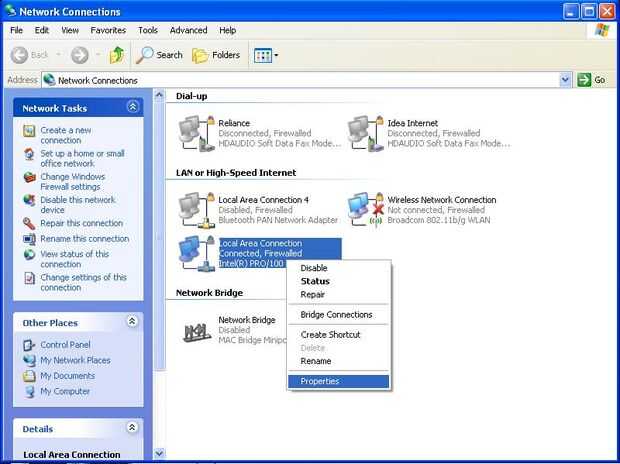This screenshot has height=464, width=620.
Task: Select the Wireless Network Connection icon
Action: (x=365, y=210)
